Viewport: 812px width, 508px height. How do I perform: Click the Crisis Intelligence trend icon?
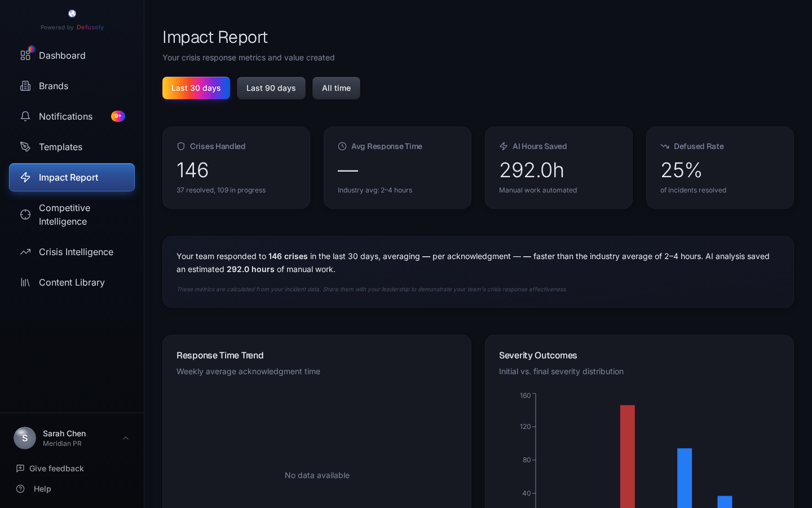click(25, 252)
